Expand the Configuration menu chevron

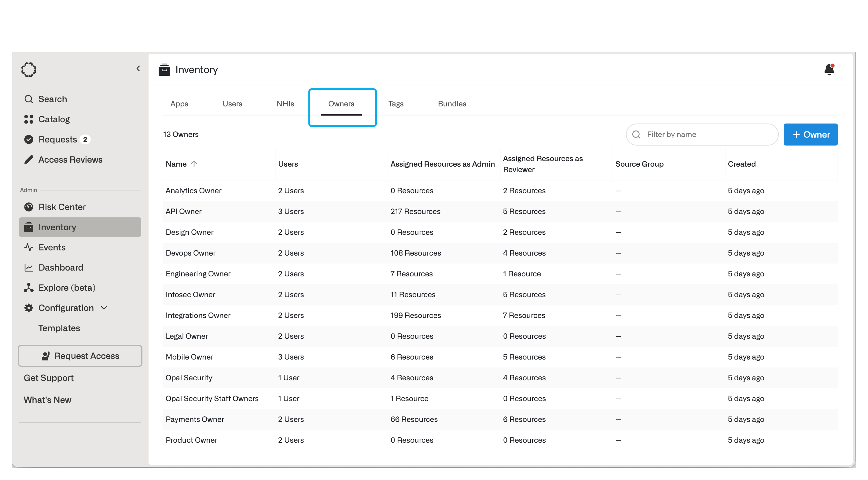click(104, 308)
